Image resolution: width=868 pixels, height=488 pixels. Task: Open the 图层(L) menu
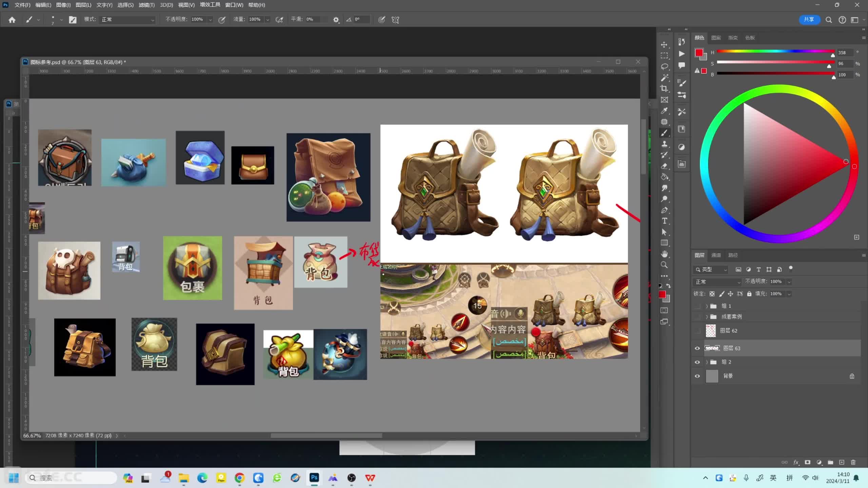(x=83, y=5)
